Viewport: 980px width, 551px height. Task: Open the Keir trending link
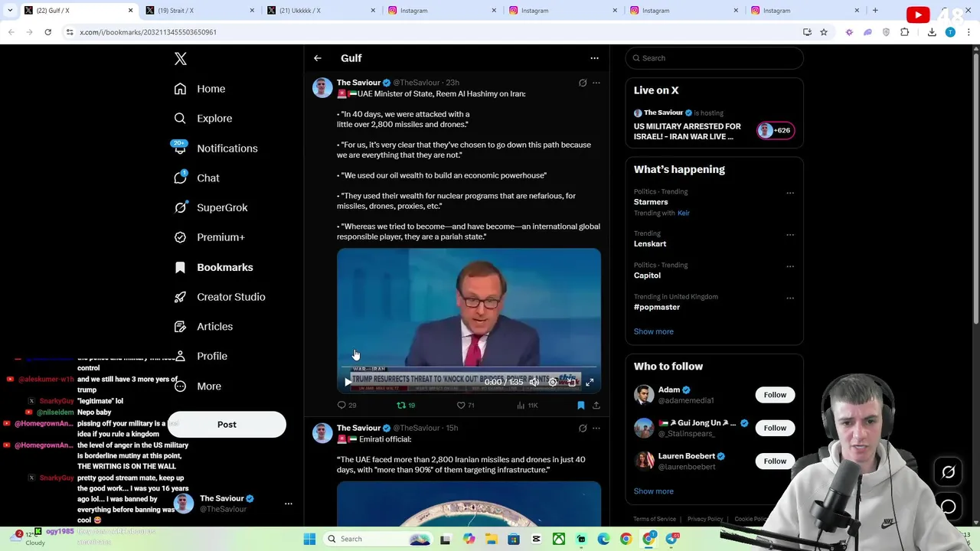pyautogui.click(x=683, y=214)
